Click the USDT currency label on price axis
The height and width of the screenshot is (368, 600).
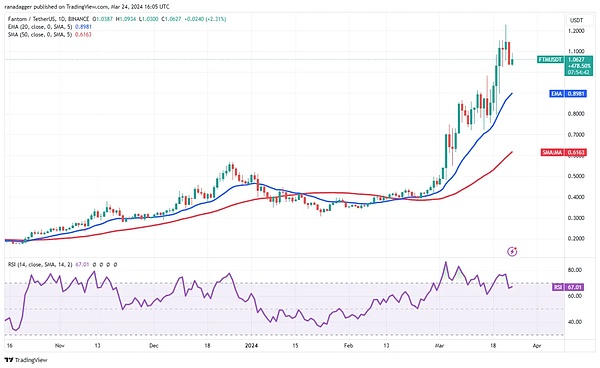[576, 20]
